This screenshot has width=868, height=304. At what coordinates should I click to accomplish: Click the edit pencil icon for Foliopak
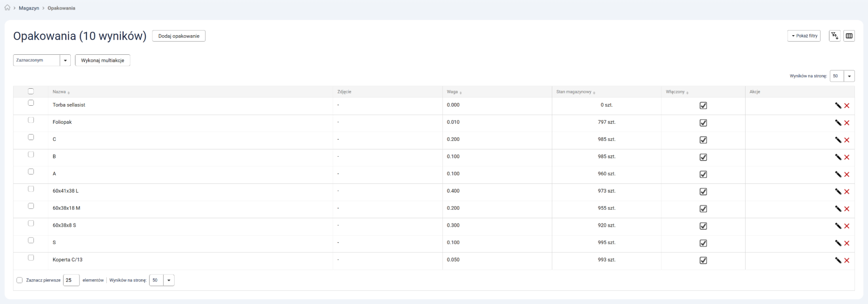point(838,123)
